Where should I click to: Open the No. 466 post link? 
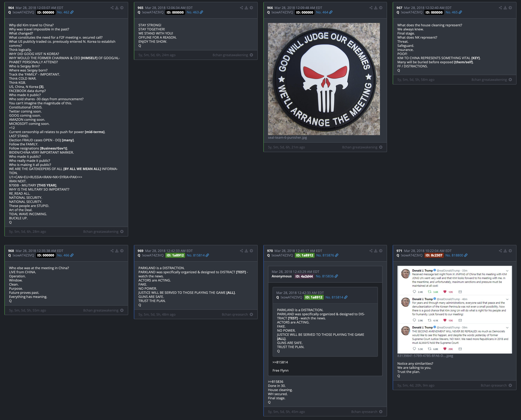click(65, 255)
